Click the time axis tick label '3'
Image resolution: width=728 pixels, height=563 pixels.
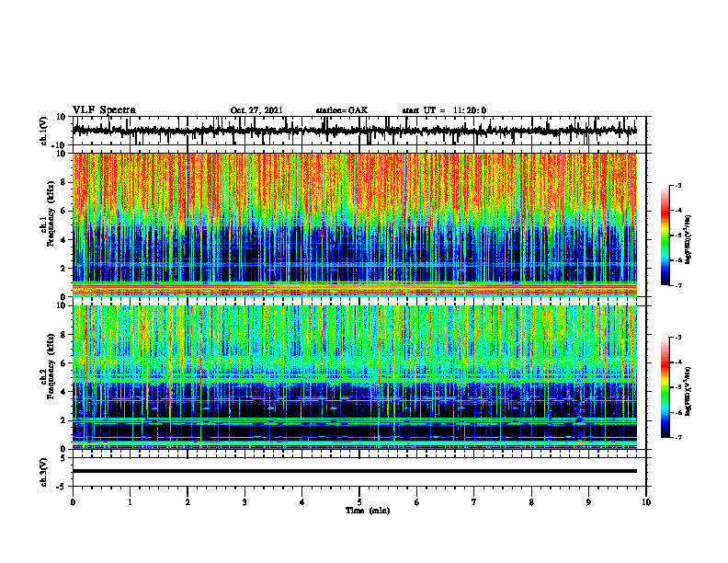click(245, 502)
